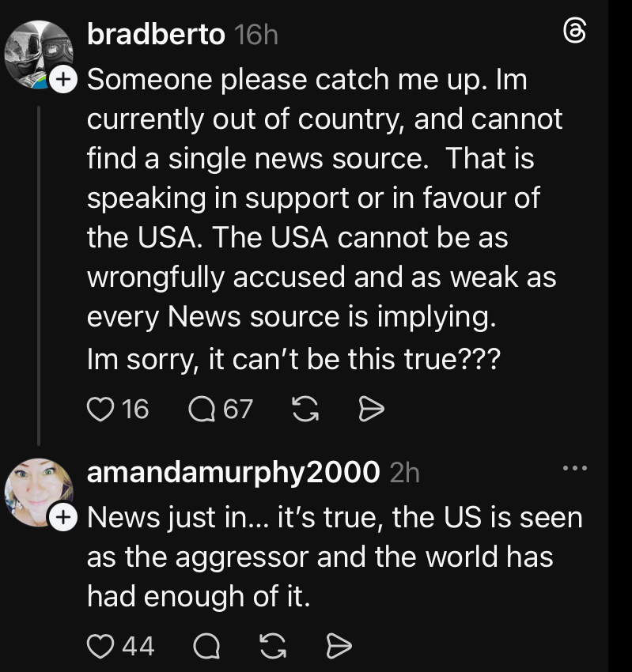The image size is (632, 672).
Task: Share amandamurphy2000's reply via send icon
Action: [339, 646]
